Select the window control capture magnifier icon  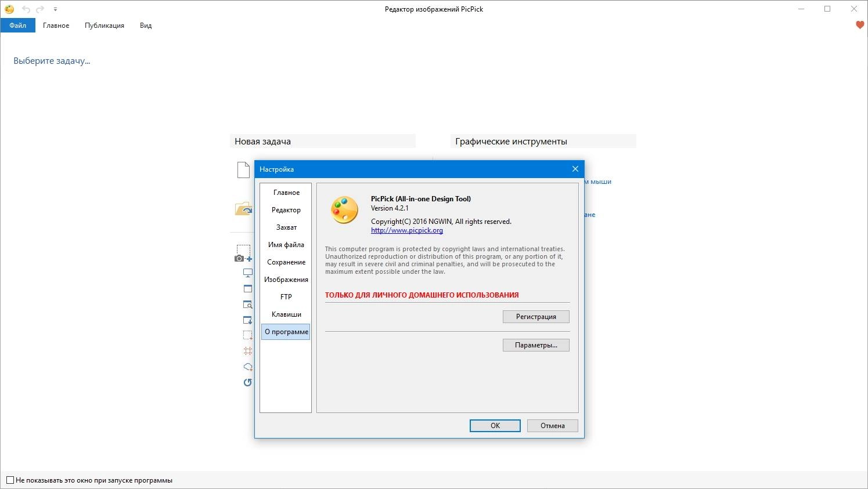[248, 305]
